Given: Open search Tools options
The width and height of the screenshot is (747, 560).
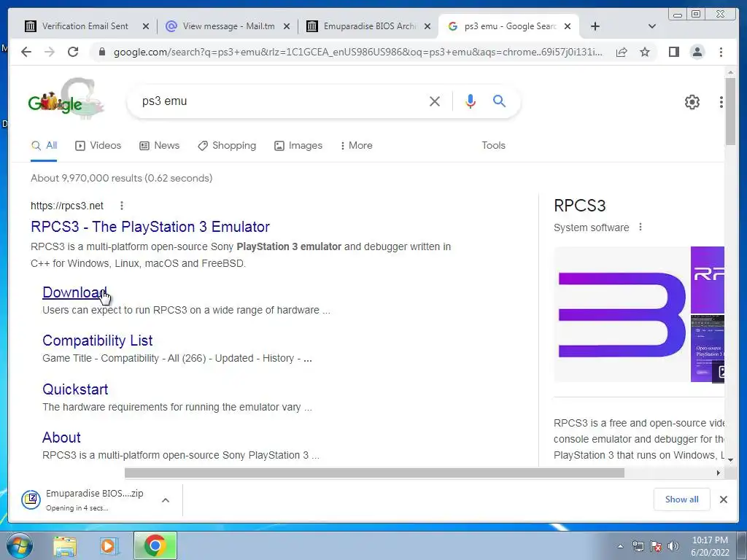Looking at the screenshot, I should click(x=493, y=145).
